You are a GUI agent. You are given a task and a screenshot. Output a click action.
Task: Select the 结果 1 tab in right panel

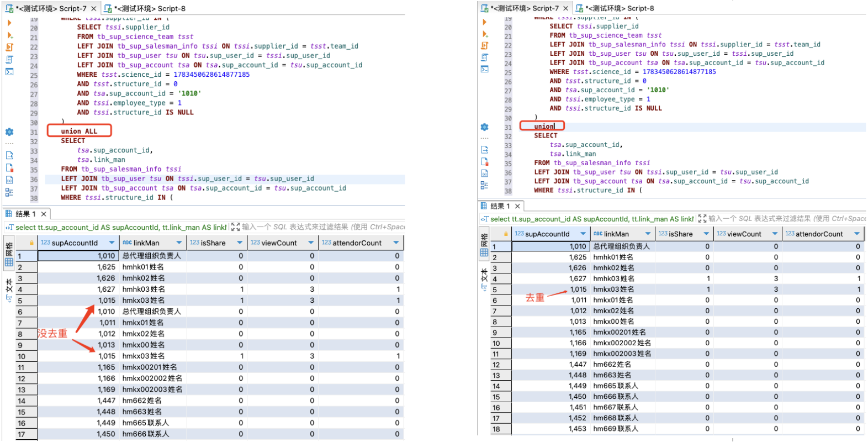click(500, 206)
